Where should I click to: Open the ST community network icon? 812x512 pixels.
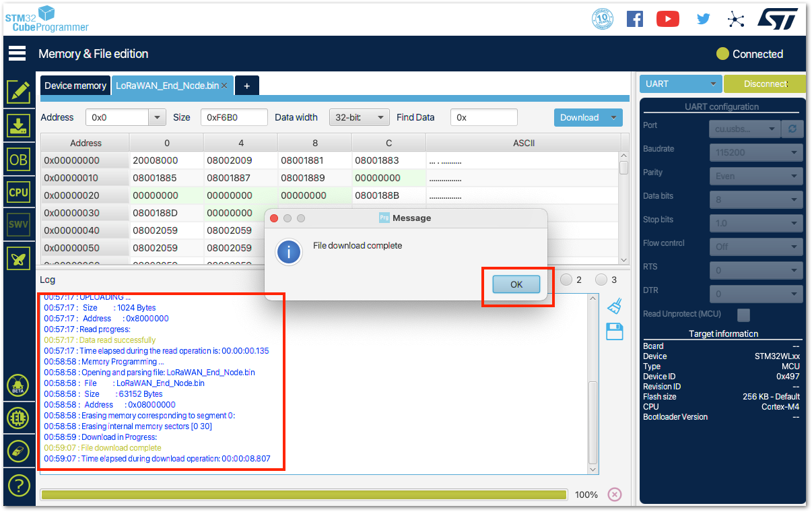[x=736, y=19]
